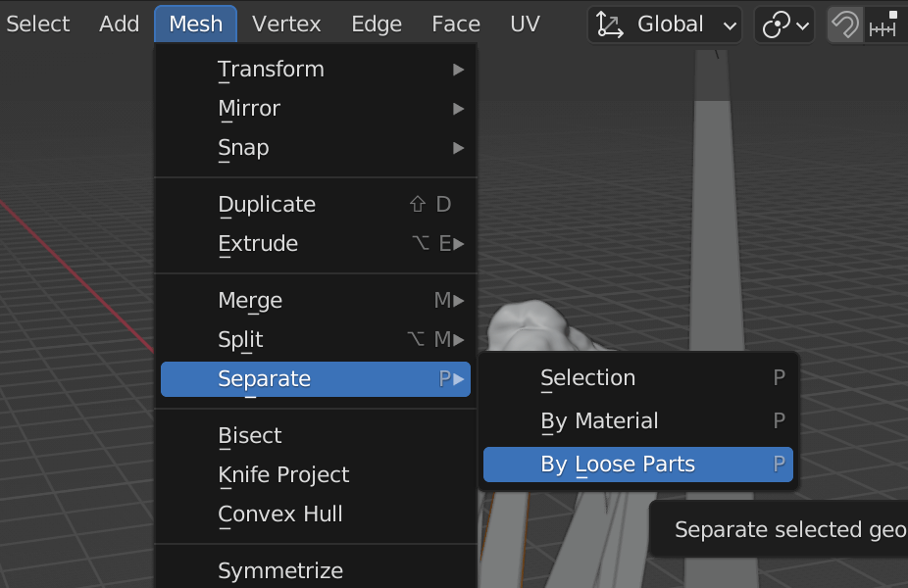Toggle the snapping magnet icon
Screen dimensions: 908x588
[x=845, y=24]
